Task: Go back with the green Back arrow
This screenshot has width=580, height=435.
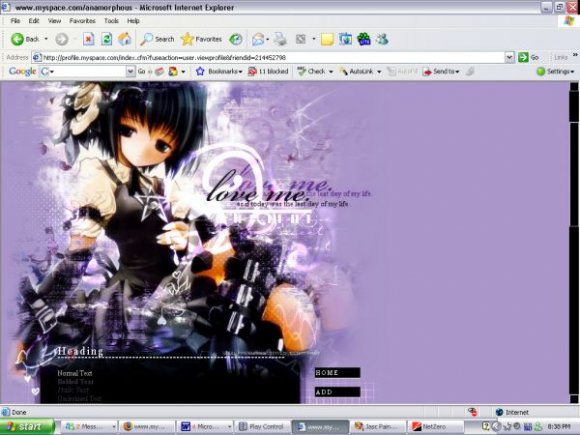Action: 24,39
